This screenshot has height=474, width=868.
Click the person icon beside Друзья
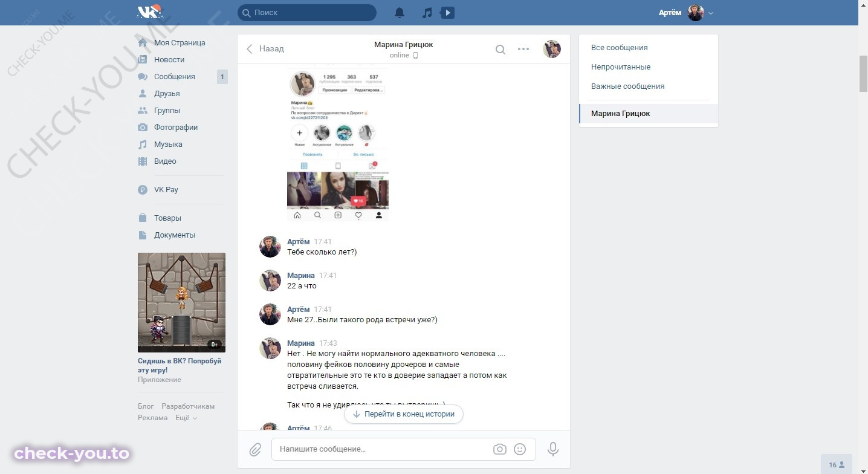tap(143, 94)
